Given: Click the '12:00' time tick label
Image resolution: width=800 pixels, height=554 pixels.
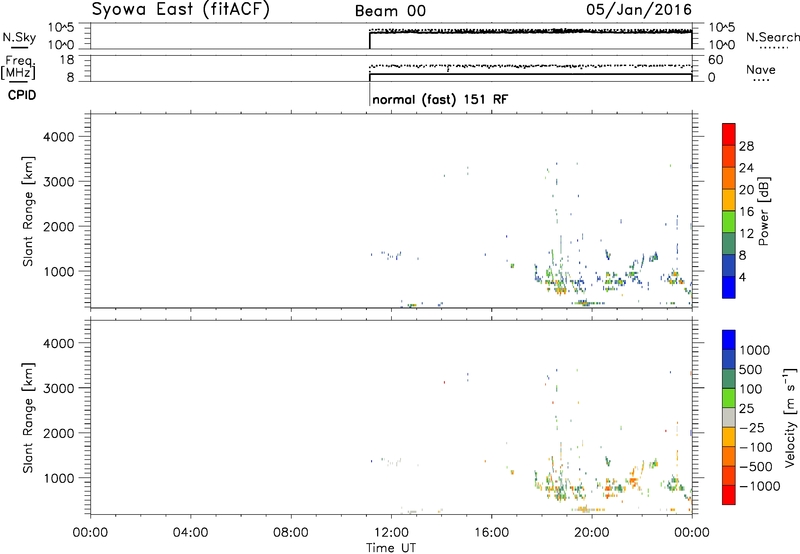Looking at the screenshot, I should (x=391, y=533).
